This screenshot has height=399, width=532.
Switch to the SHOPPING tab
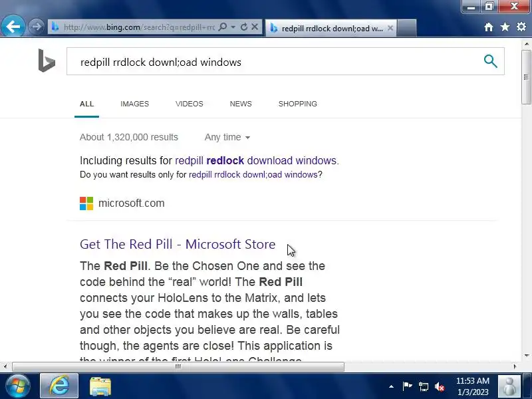[x=298, y=104]
